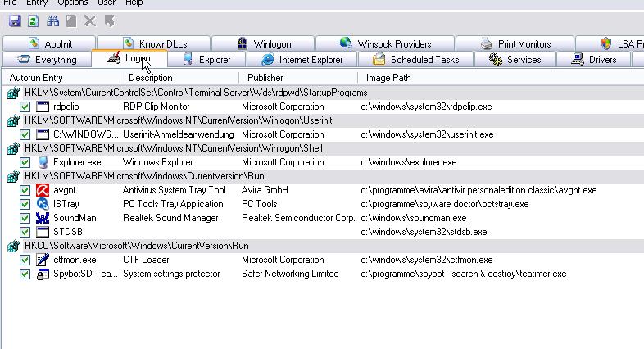
Task: Open the File menu
Action: 10,2
